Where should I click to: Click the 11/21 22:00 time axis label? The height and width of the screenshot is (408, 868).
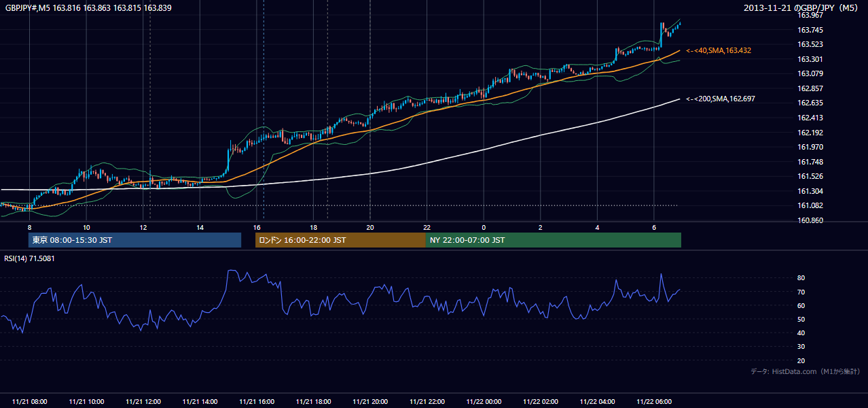coord(427,401)
